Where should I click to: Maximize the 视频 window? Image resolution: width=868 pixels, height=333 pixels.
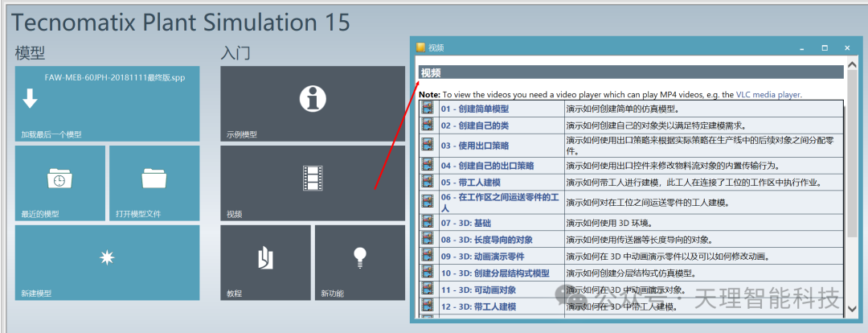[x=825, y=48]
